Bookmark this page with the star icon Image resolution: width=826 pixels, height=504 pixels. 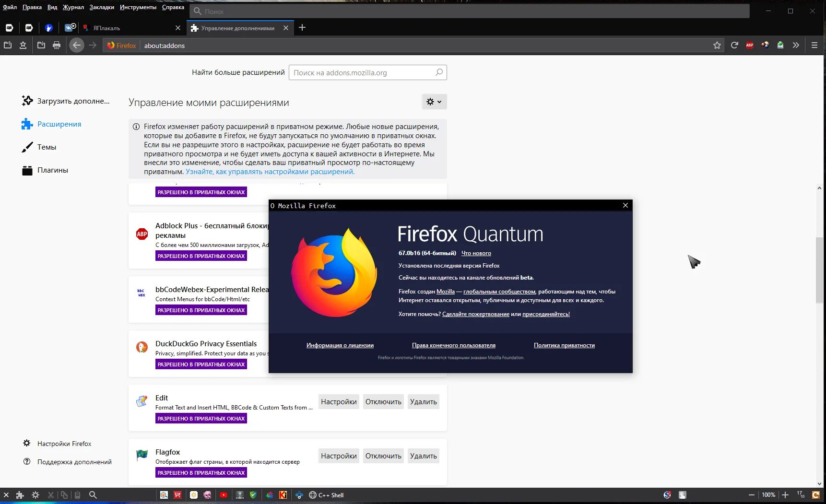point(717,45)
